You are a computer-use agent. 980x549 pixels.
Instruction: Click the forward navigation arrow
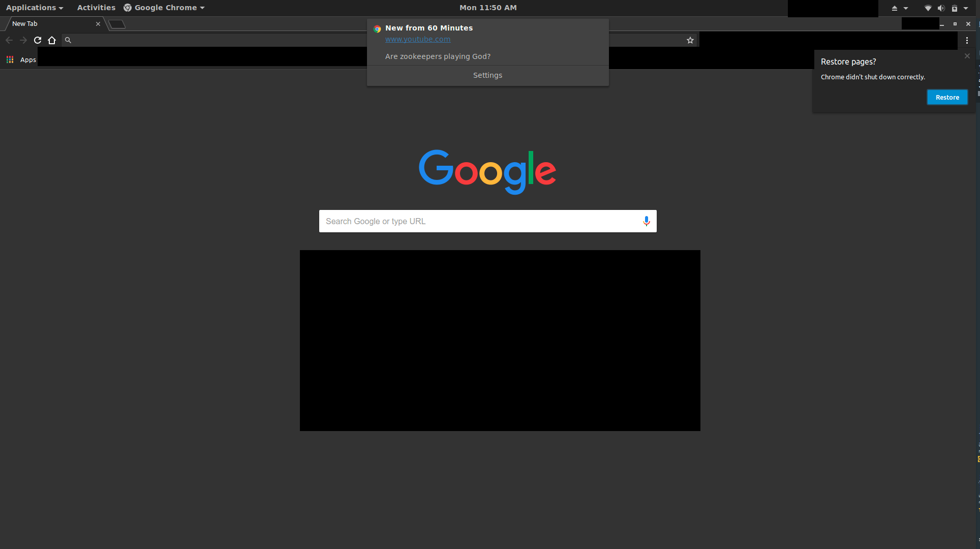point(23,40)
